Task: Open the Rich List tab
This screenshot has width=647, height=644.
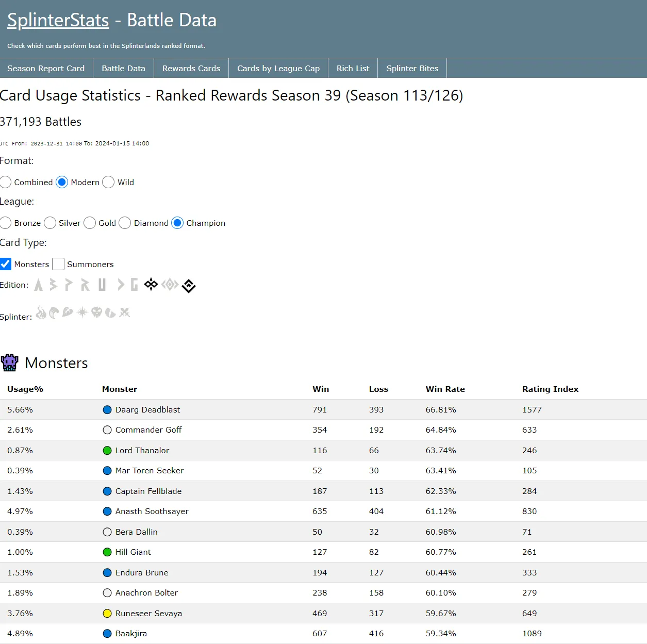Action: click(353, 68)
